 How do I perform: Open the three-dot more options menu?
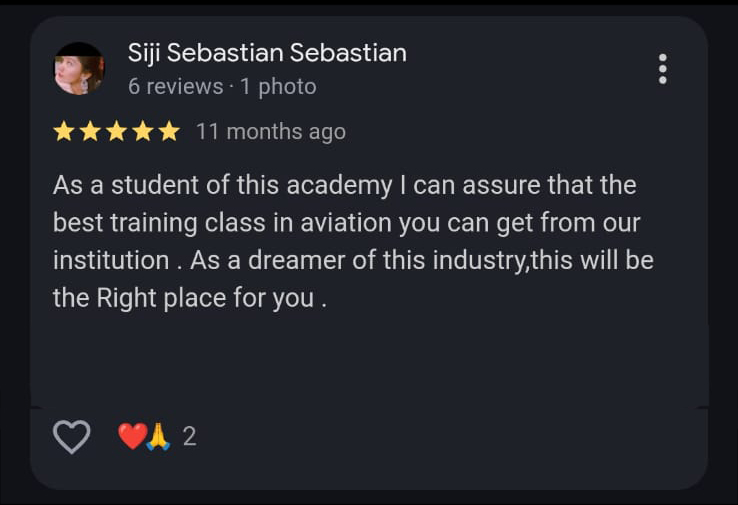(x=662, y=69)
